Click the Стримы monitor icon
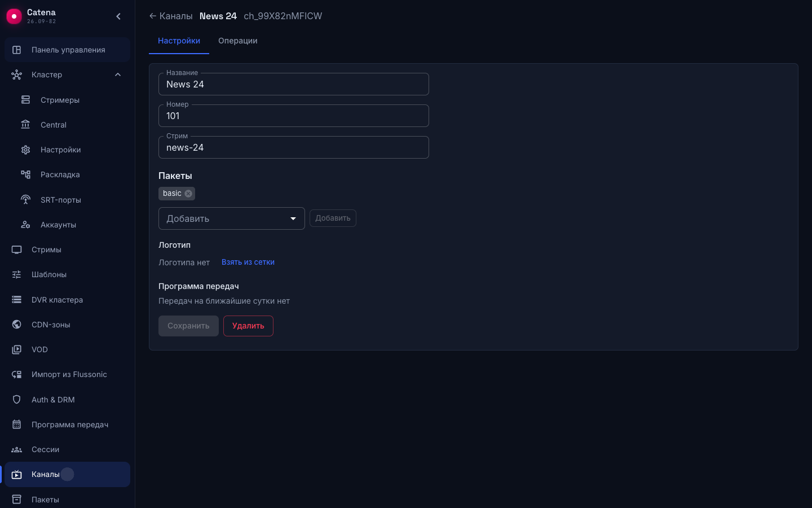 (x=17, y=249)
